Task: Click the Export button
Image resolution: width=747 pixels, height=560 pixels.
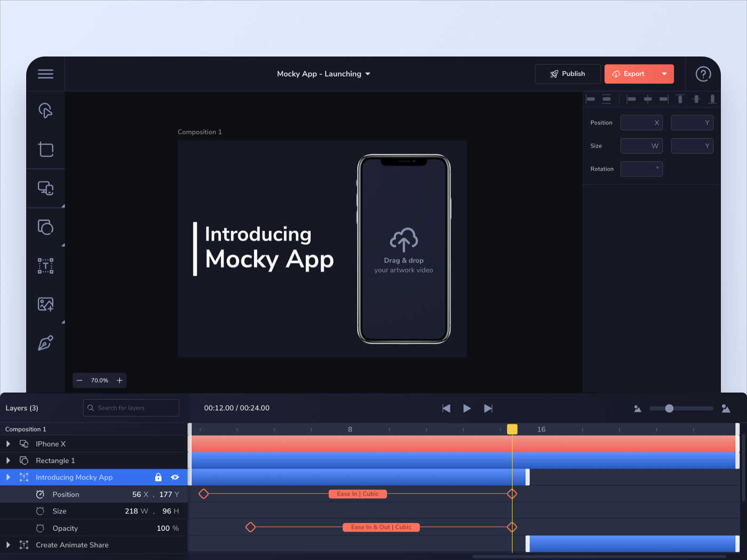Action: (x=630, y=74)
